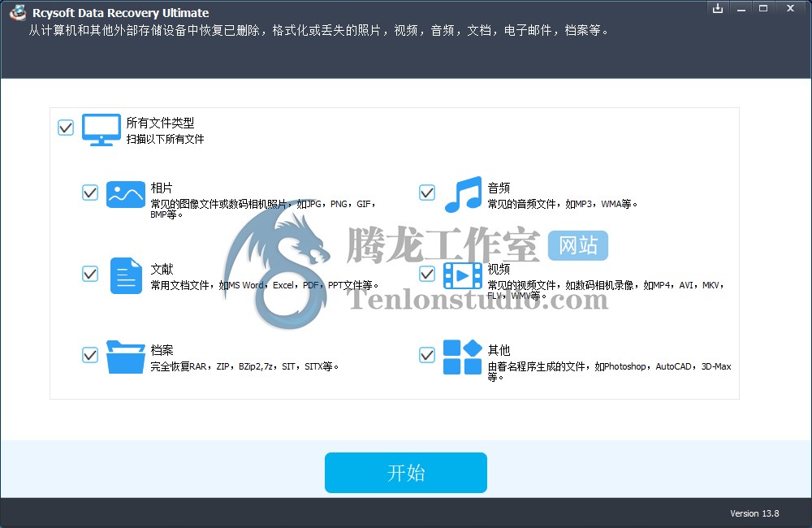The height and width of the screenshot is (528, 812).
Task: Click the archive description mentioning RAR, ZIP
Action: click(244, 366)
